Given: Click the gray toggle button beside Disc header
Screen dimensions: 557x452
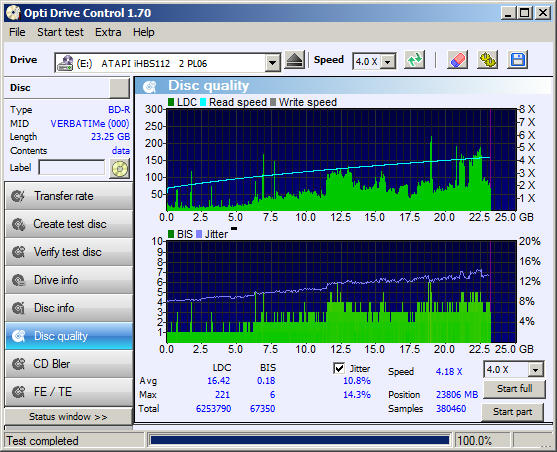Looking at the screenshot, I should tap(119, 88).
